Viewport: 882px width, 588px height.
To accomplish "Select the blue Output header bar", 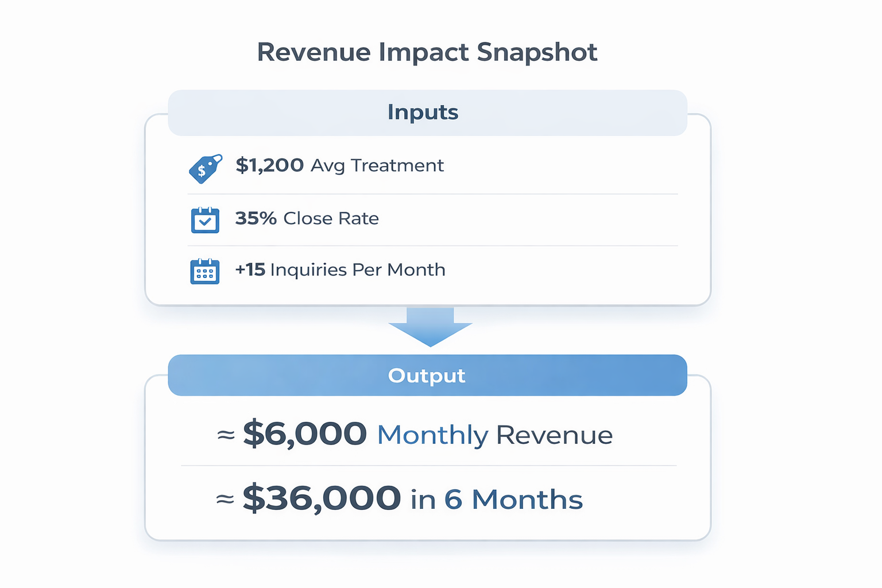I will [x=427, y=376].
